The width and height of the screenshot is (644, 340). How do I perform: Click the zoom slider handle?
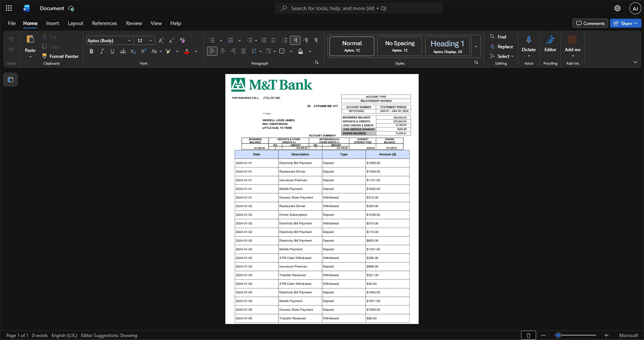[x=558, y=335]
